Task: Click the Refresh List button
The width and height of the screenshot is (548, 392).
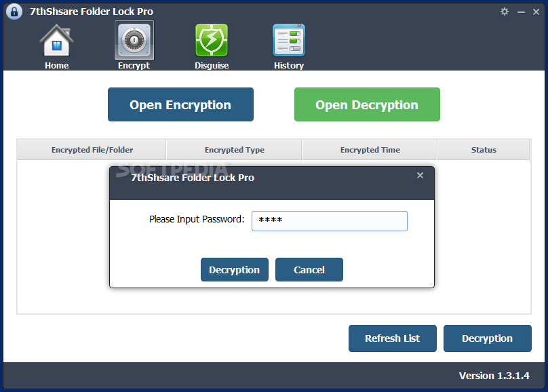Action: (393, 338)
